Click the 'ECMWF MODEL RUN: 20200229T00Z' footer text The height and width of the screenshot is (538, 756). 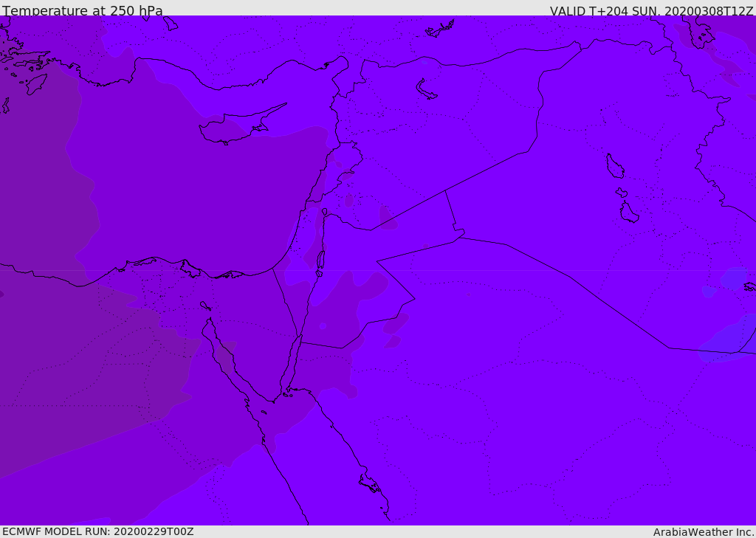98,531
